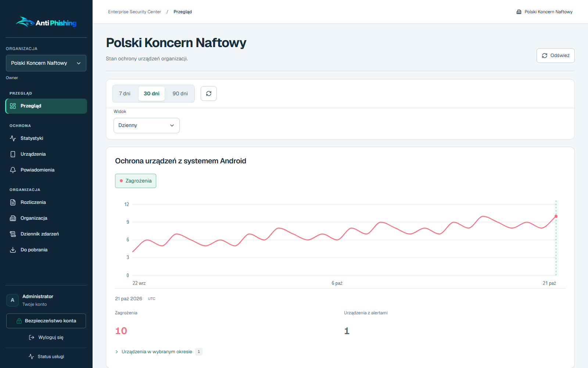This screenshot has height=368, width=588.
Task: Click the Enterprise Security Center breadcrumb
Action: coord(135,12)
